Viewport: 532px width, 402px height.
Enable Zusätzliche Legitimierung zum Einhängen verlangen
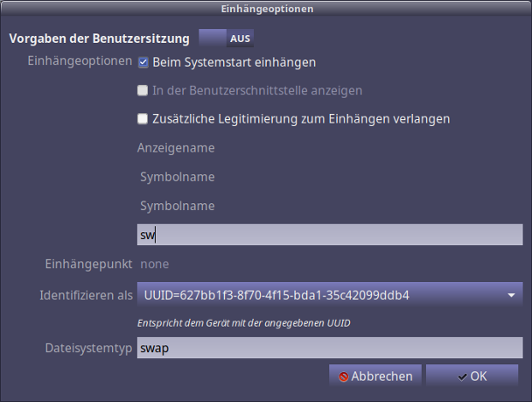(x=143, y=118)
